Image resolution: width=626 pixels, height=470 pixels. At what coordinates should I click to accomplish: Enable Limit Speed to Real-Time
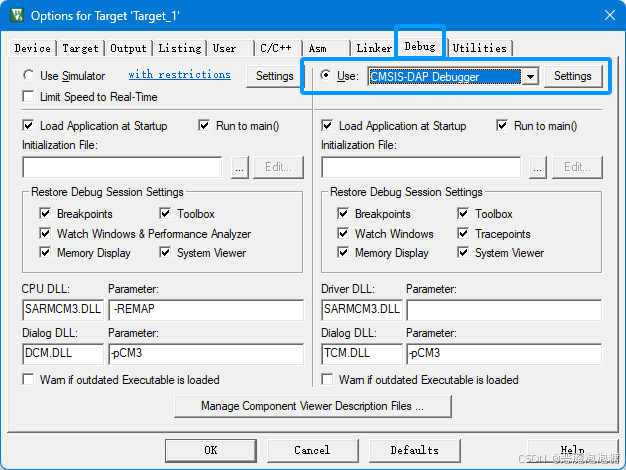[28, 97]
